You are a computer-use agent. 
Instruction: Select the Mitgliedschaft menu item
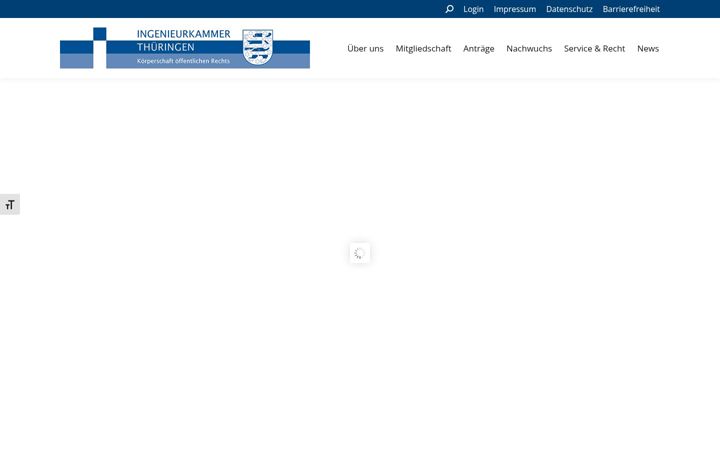[x=423, y=48]
